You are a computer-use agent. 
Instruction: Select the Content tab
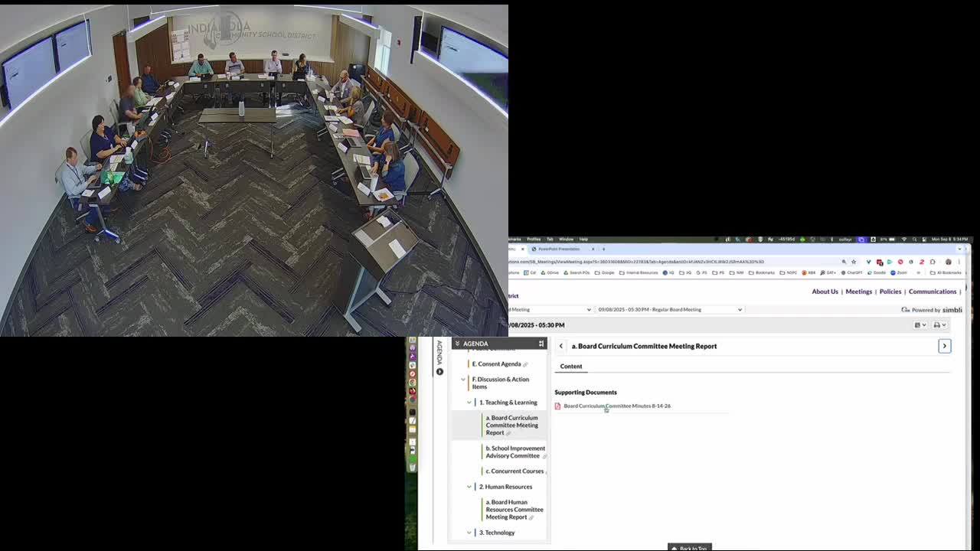571,367
